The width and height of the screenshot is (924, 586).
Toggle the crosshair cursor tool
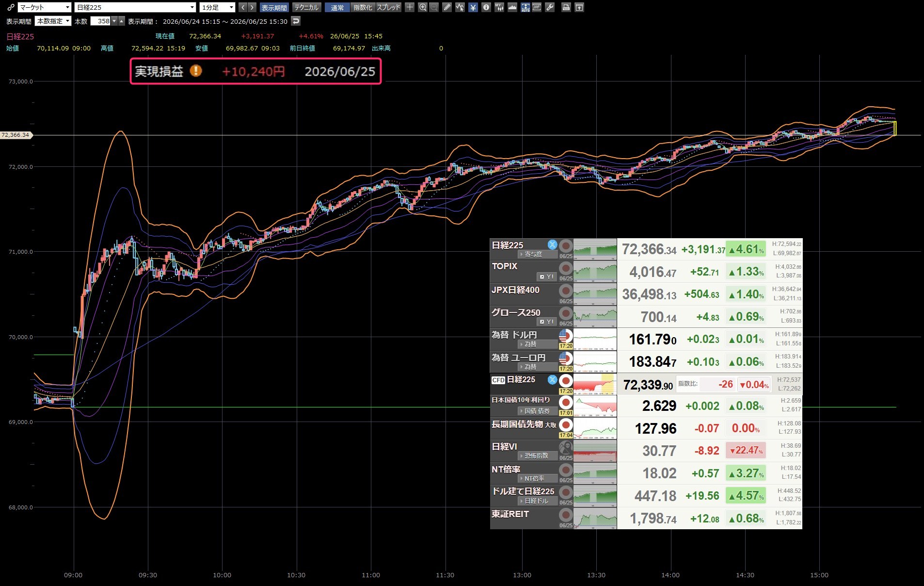click(410, 7)
